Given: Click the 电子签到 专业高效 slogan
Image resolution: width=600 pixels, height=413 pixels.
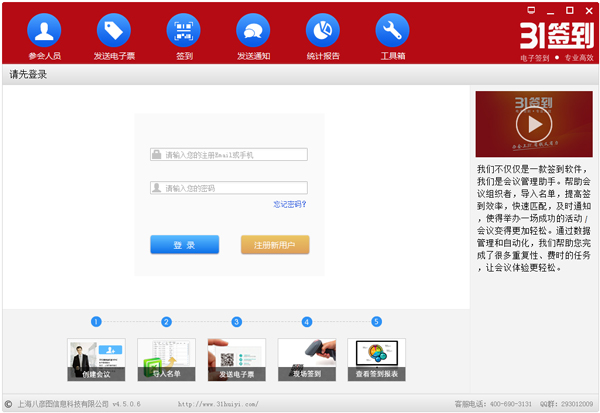Looking at the screenshot, I should pyautogui.click(x=557, y=58).
